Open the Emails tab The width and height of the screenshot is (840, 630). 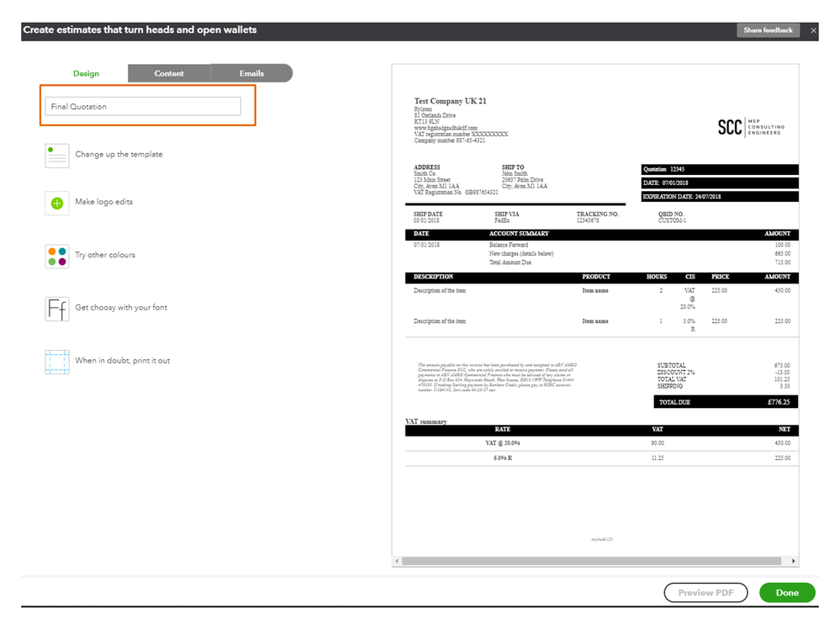251,73
